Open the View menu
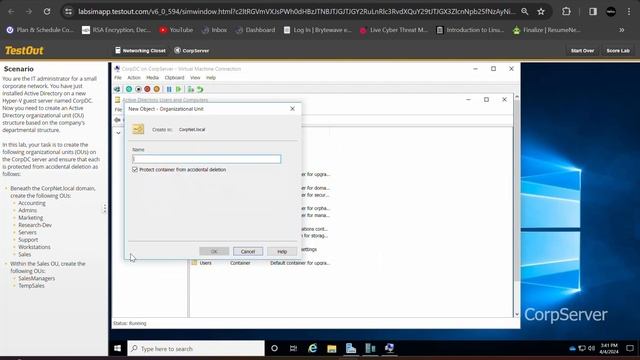The image size is (640, 360). 195,78
